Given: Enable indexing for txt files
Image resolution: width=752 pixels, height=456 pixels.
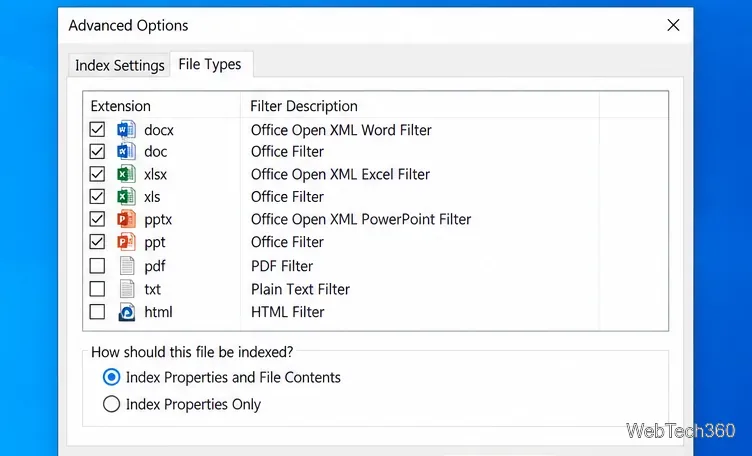Looking at the screenshot, I should [x=97, y=289].
